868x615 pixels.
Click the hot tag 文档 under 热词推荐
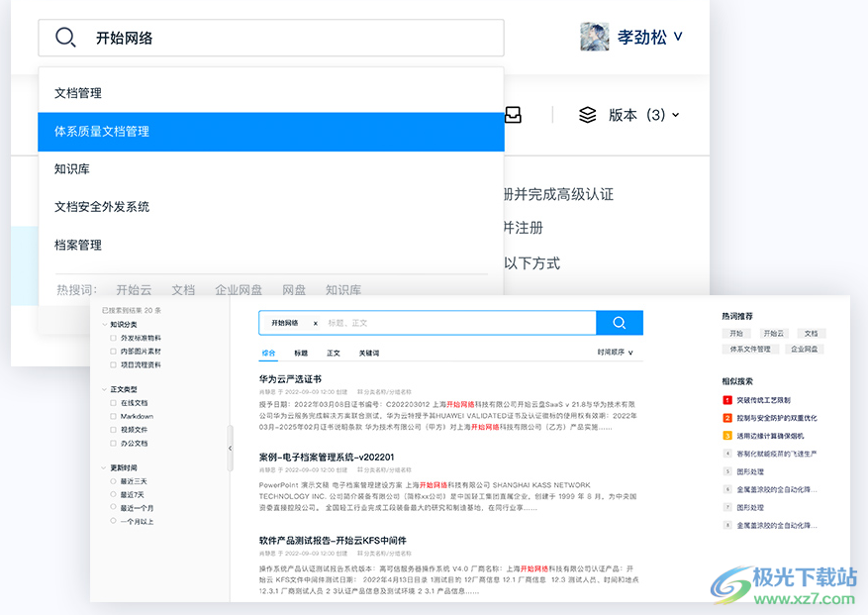click(811, 334)
